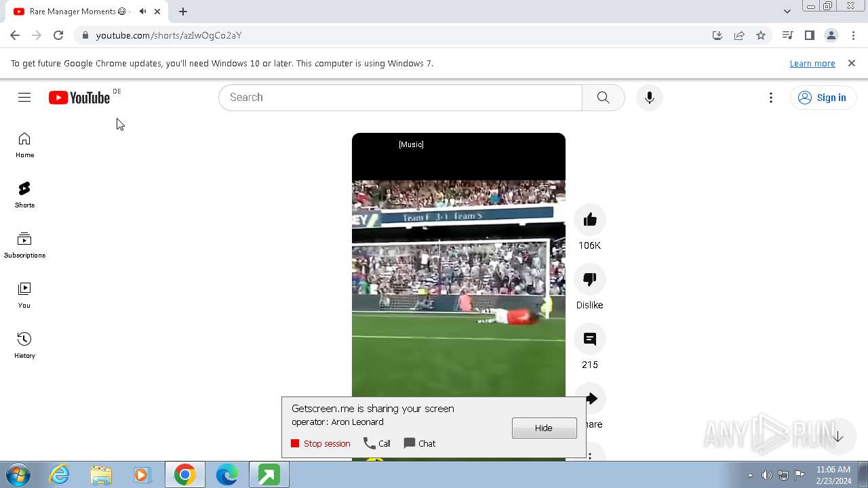Switch to Chrome in the taskbar
868x488 pixels.
pos(184,475)
